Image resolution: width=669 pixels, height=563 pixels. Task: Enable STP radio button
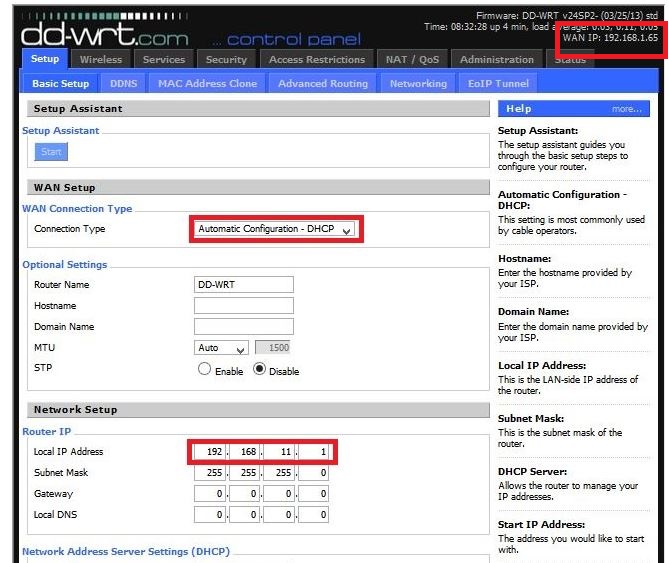(204, 369)
